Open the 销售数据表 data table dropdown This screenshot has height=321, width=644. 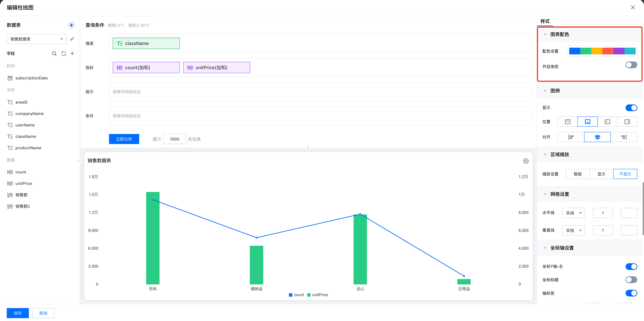36,39
